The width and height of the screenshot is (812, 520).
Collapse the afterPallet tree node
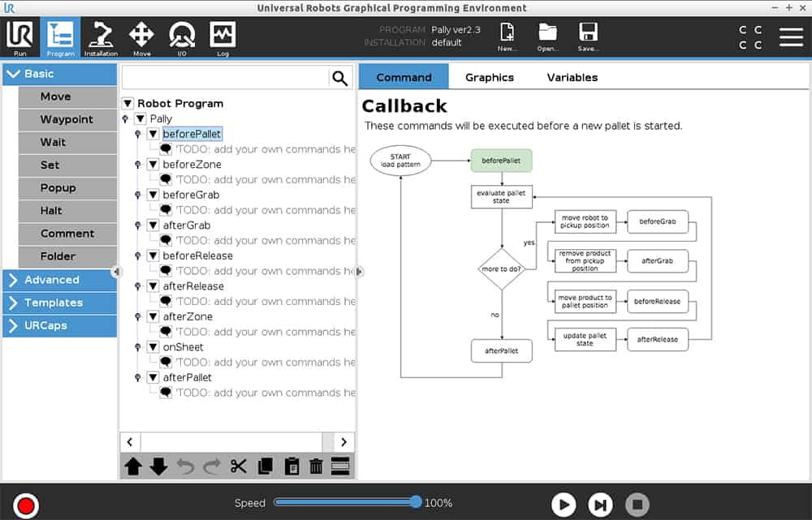point(153,378)
